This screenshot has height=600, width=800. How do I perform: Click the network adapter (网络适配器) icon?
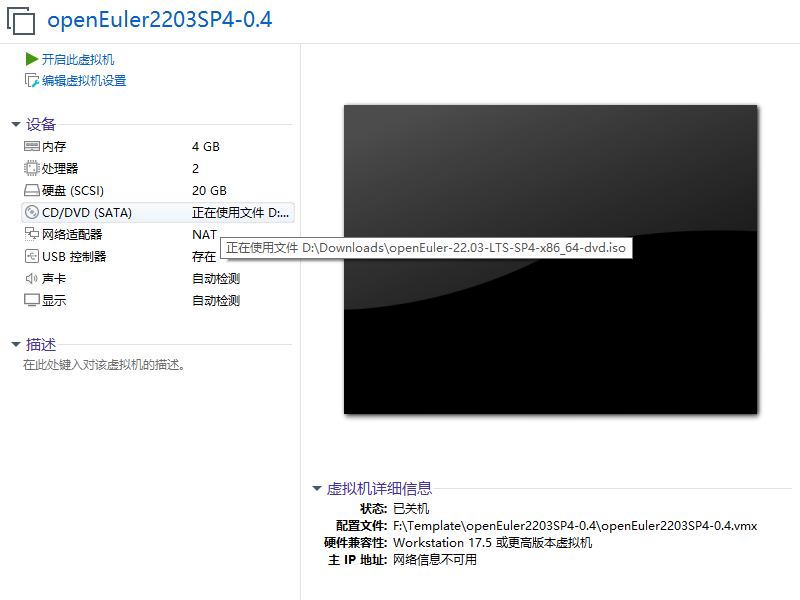(32, 234)
